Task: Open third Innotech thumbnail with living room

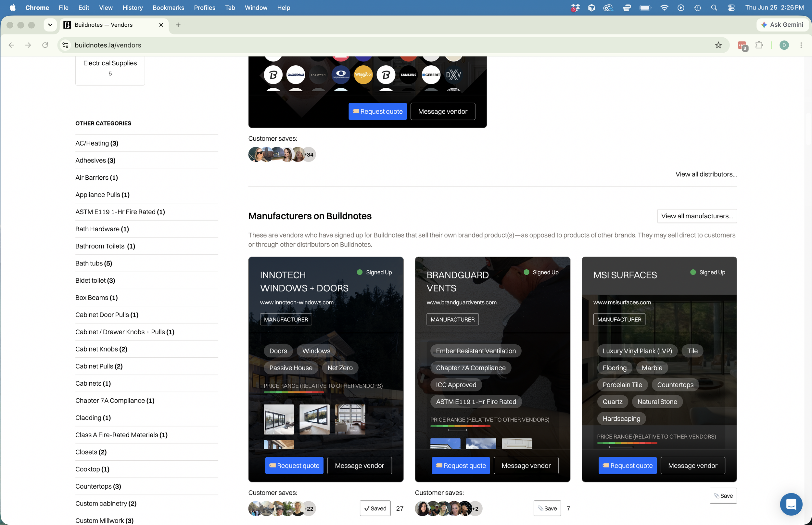Action: click(x=350, y=419)
